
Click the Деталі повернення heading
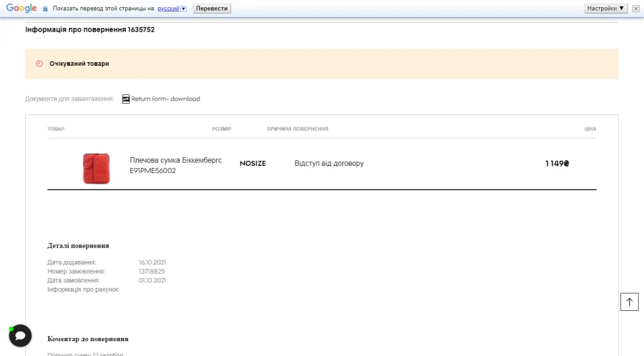point(78,246)
